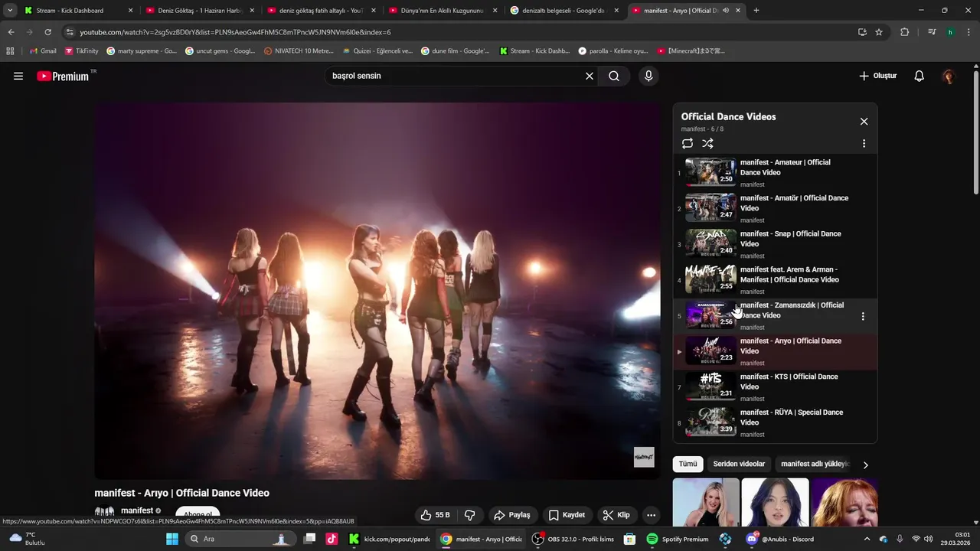The image size is (980, 551).
Task: Switch to Dünya'nın En Akıllı Kuzgununu tab
Action: coord(442,11)
